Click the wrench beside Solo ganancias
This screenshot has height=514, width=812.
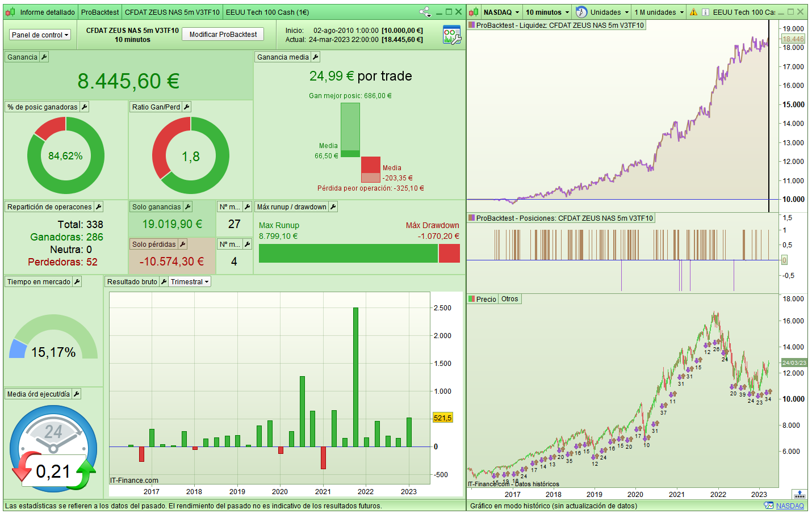(x=188, y=207)
